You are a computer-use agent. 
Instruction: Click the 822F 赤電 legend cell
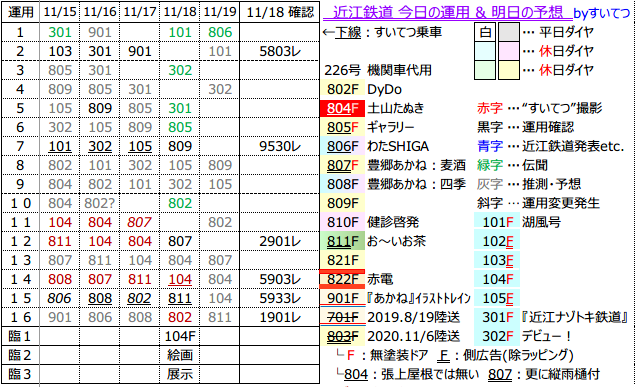[343, 279]
